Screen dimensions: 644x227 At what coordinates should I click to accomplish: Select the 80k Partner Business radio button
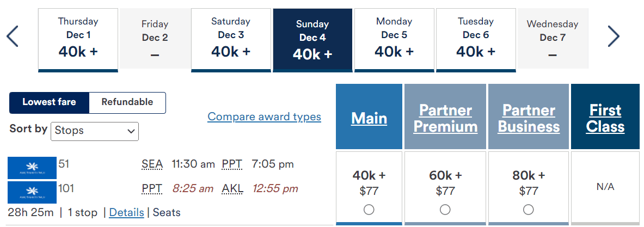click(x=528, y=210)
